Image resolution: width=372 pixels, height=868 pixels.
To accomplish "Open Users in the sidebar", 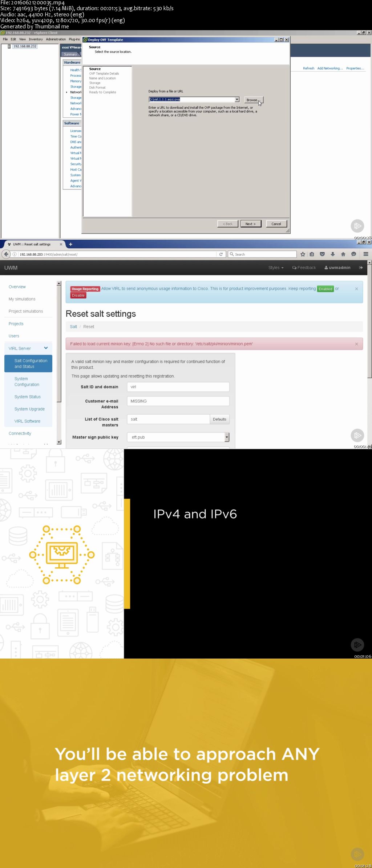I will (14, 336).
